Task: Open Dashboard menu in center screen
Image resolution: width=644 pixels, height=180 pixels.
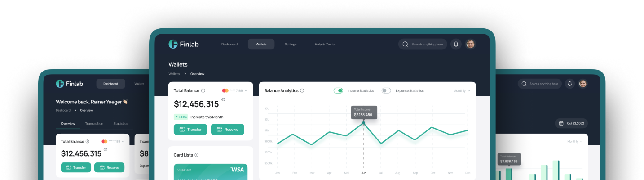Action: click(x=229, y=44)
